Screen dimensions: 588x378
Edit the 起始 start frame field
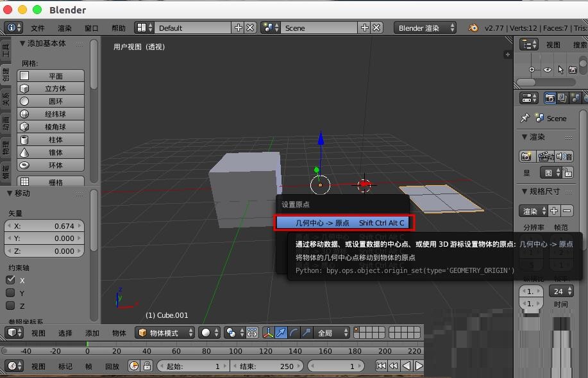[x=193, y=366]
